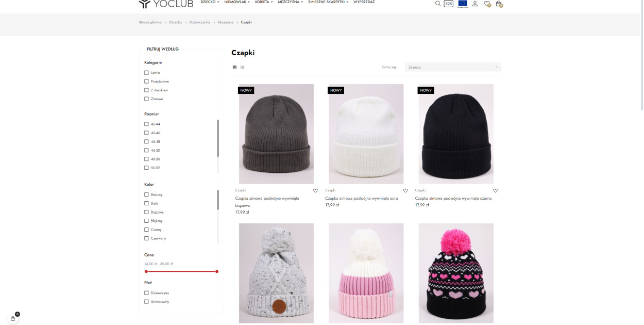Image resolution: width=644 pixels, height=325 pixels.
Task: Go to Dziewczynka breadcrumb
Action: 199,22
